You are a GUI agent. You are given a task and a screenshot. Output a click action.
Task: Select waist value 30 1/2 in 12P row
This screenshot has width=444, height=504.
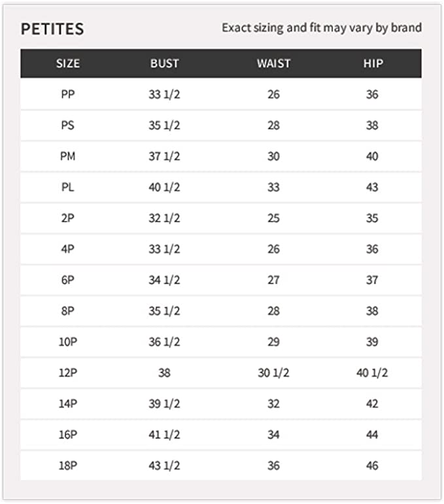(x=273, y=373)
